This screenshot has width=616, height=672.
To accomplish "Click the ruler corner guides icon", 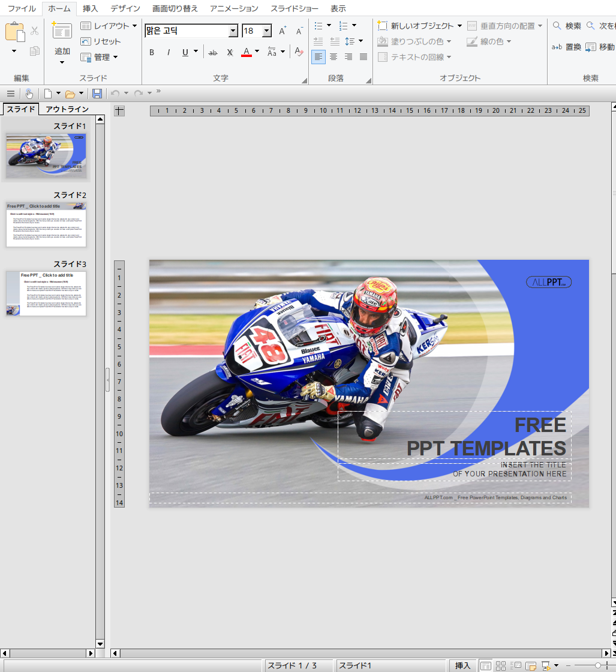I will pyautogui.click(x=119, y=111).
